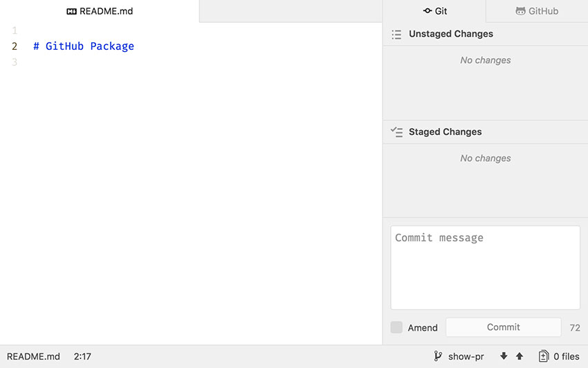Click the Markdown icon on README.md tab

pyautogui.click(x=71, y=12)
